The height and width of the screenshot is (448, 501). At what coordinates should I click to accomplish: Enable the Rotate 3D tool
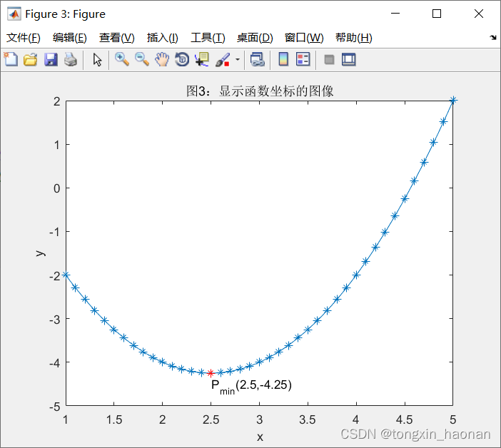tap(182, 60)
